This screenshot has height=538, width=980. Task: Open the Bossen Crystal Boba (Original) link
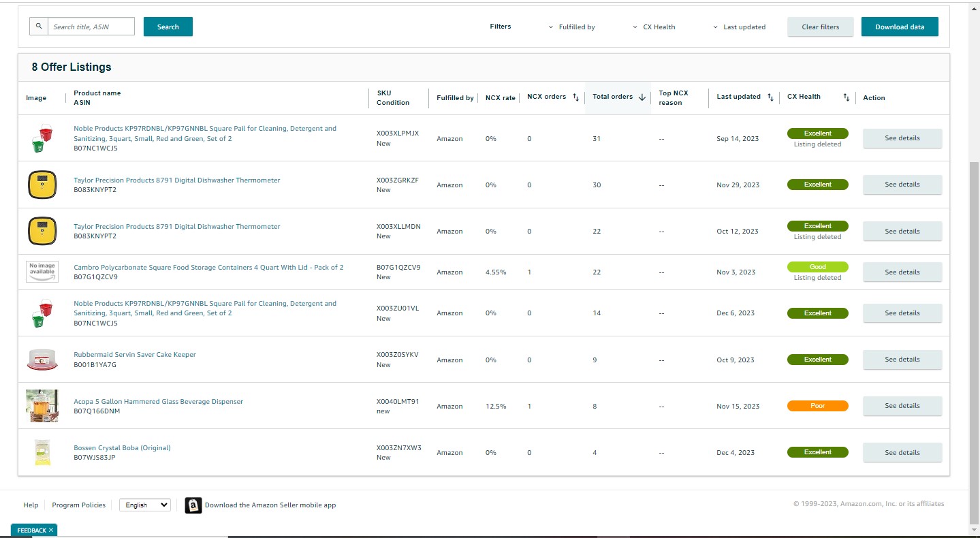[x=122, y=448]
